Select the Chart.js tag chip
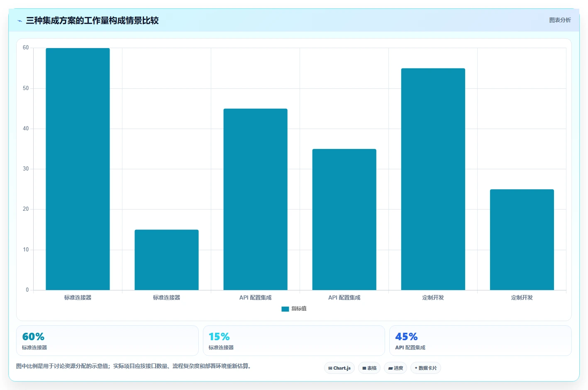The width and height of the screenshot is (588, 390). [x=339, y=368]
